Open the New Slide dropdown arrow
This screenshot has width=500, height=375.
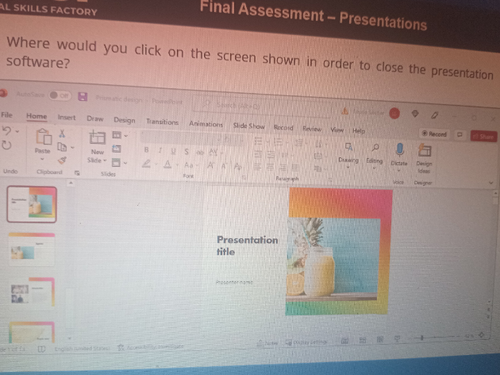[105, 161]
